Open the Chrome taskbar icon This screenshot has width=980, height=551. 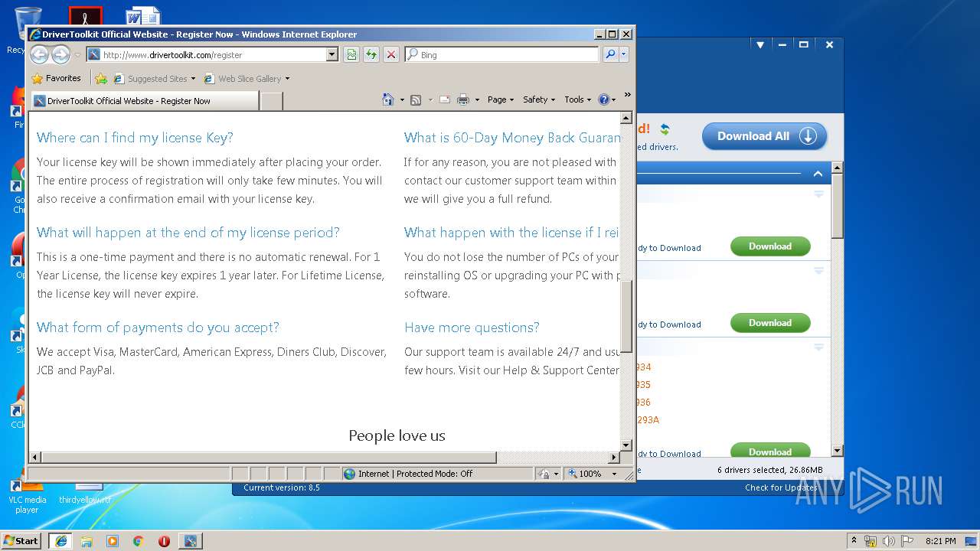[139, 541]
